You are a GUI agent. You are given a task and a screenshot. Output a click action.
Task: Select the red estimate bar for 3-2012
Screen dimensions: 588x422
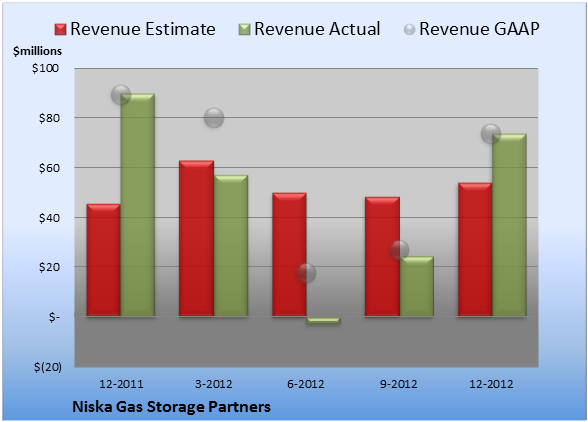(x=196, y=239)
